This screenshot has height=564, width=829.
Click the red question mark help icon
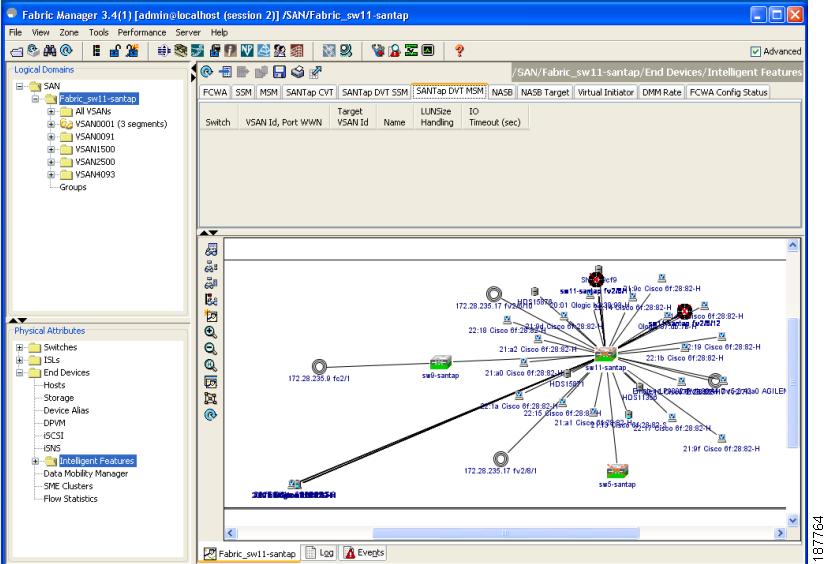[x=459, y=51]
